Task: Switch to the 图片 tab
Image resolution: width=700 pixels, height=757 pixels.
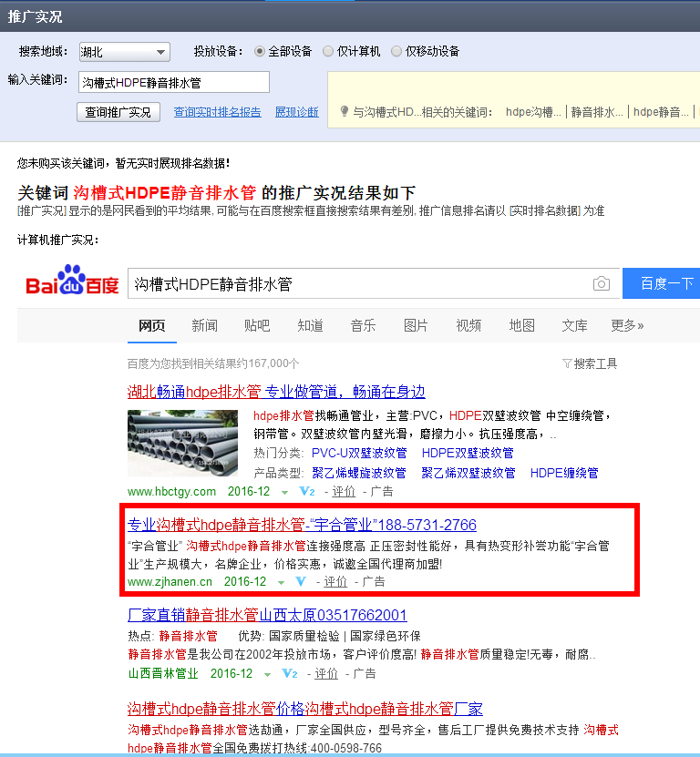Action: click(x=416, y=325)
